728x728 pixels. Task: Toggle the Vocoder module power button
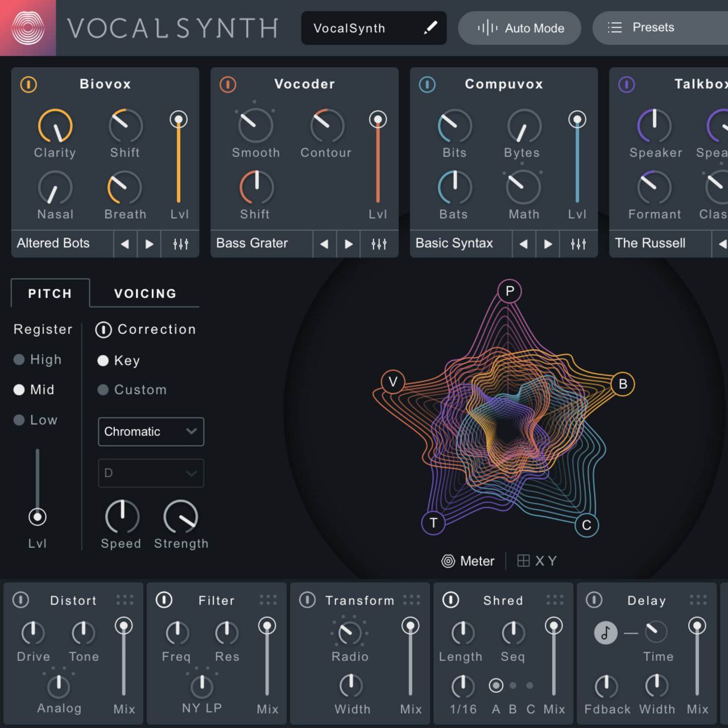227,85
